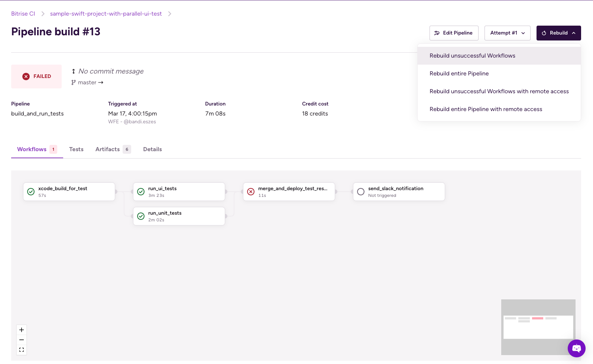Choose Rebuild entire Pipeline with remote access

click(499, 109)
